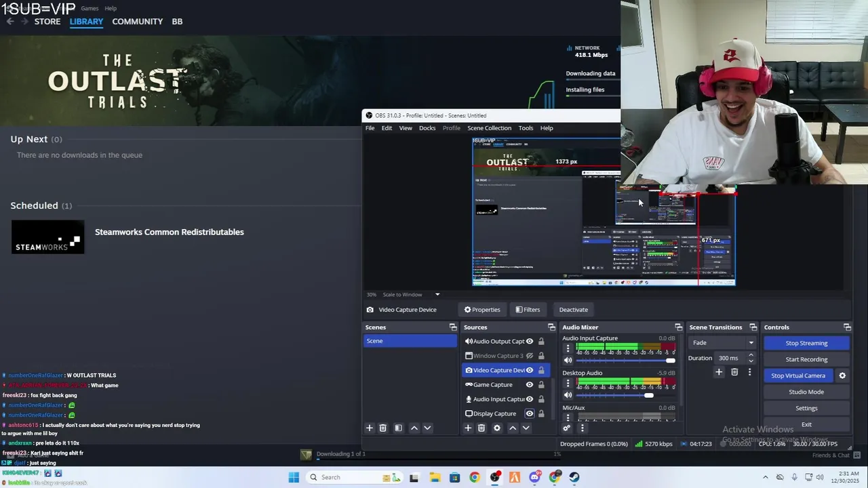Open Steam from the taskbar
This screenshot has height=488, width=868.
(x=574, y=477)
